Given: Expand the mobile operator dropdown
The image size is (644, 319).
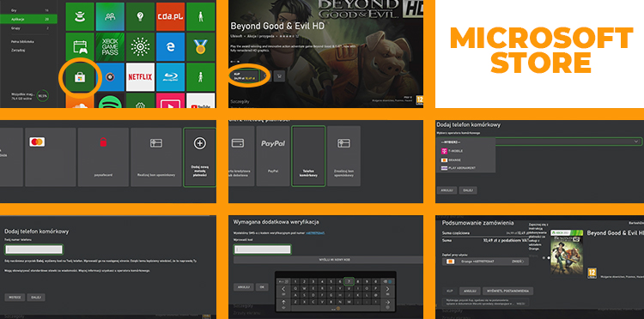Looking at the screenshot, I should [x=636, y=141].
